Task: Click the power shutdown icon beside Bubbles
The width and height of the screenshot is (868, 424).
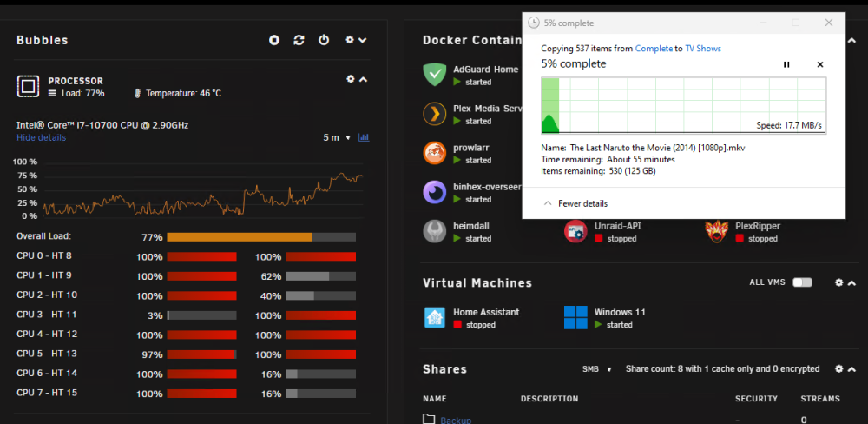Action: coord(324,40)
